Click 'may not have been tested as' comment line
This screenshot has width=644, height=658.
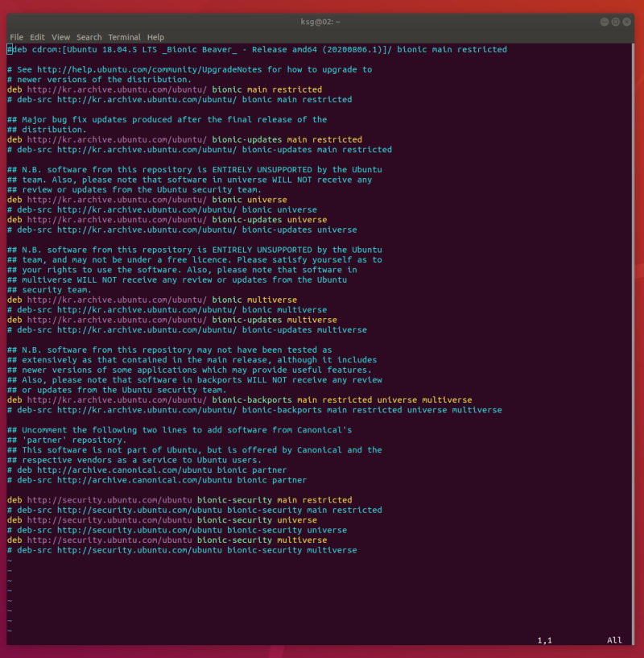point(170,350)
